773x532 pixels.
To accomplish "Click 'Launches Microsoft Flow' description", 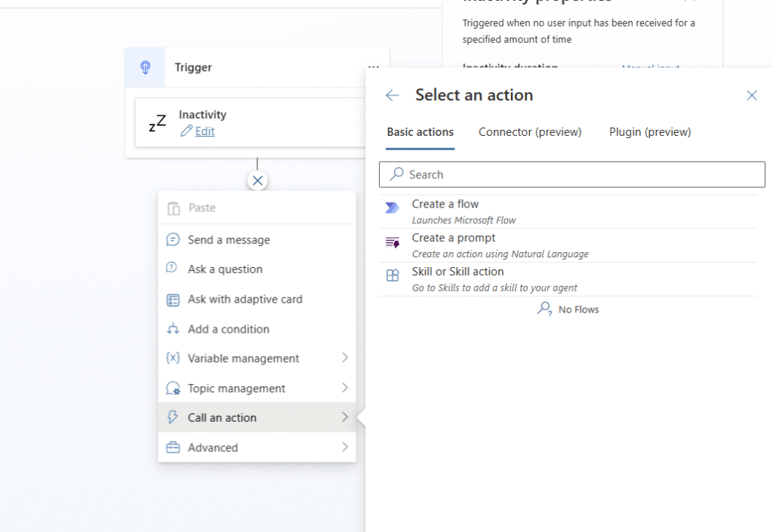I will click(464, 220).
